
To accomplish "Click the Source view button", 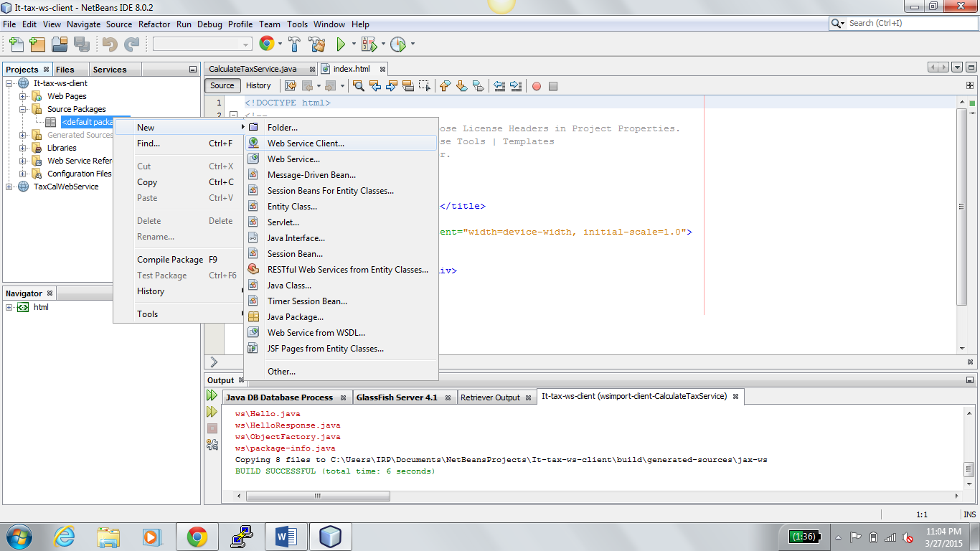I will [222, 85].
